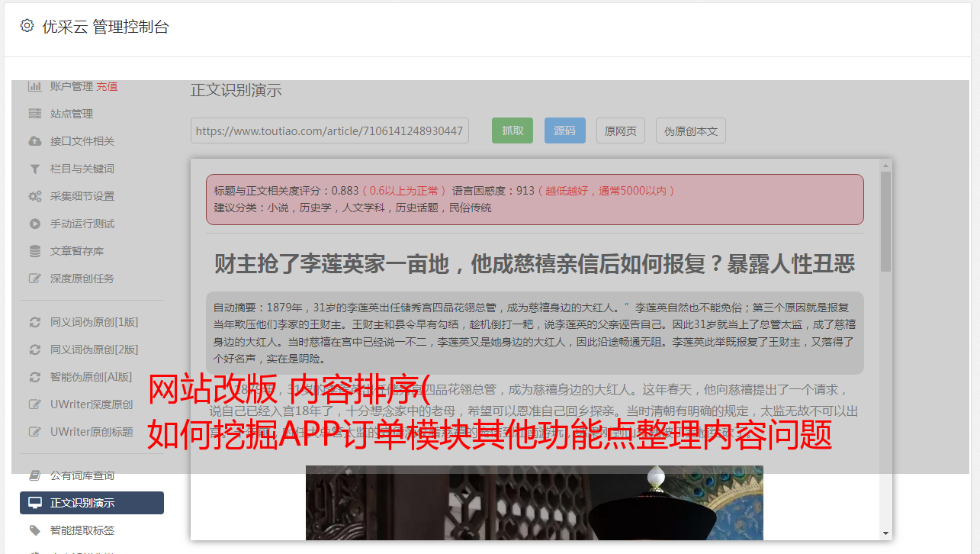Select the active 正文识别演示 menu item
The width and height of the screenshot is (980, 554).
pos(92,503)
